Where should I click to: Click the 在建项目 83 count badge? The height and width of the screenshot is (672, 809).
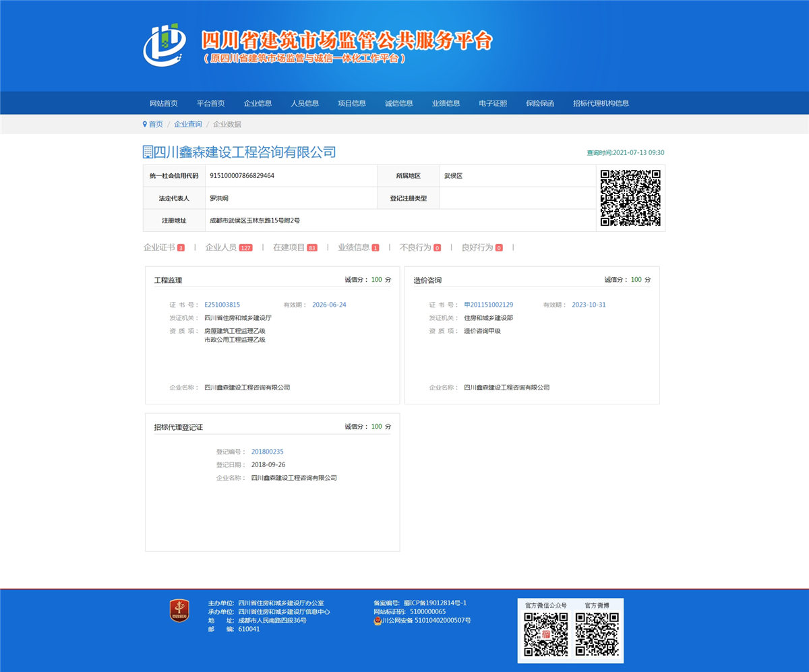[311, 247]
